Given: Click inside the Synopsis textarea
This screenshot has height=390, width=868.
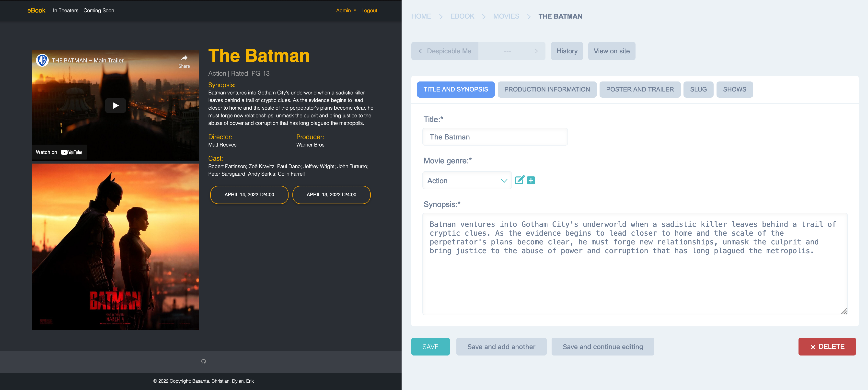Looking at the screenshot, I should [635, 264].
